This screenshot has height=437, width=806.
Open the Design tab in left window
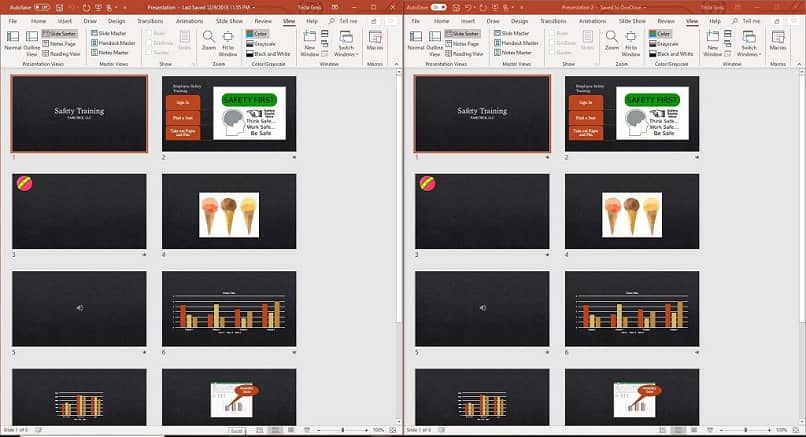point(117,21)
